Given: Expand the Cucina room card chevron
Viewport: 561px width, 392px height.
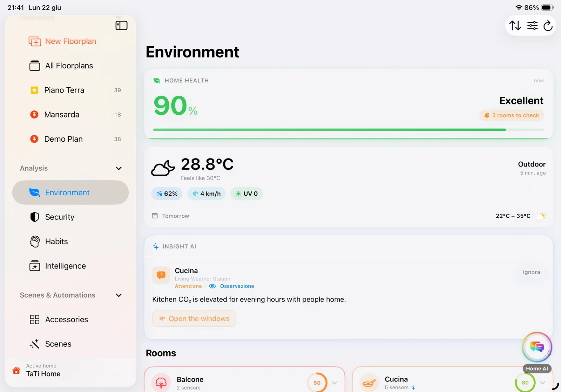Looking at the screenshot, I should click(x=543, y=383).
